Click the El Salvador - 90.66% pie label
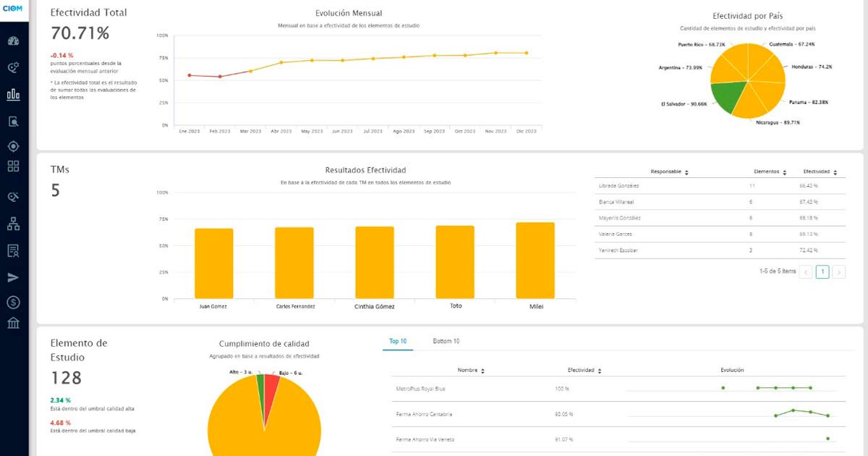The height and width of the screenshot is (456, 868). 684,104
